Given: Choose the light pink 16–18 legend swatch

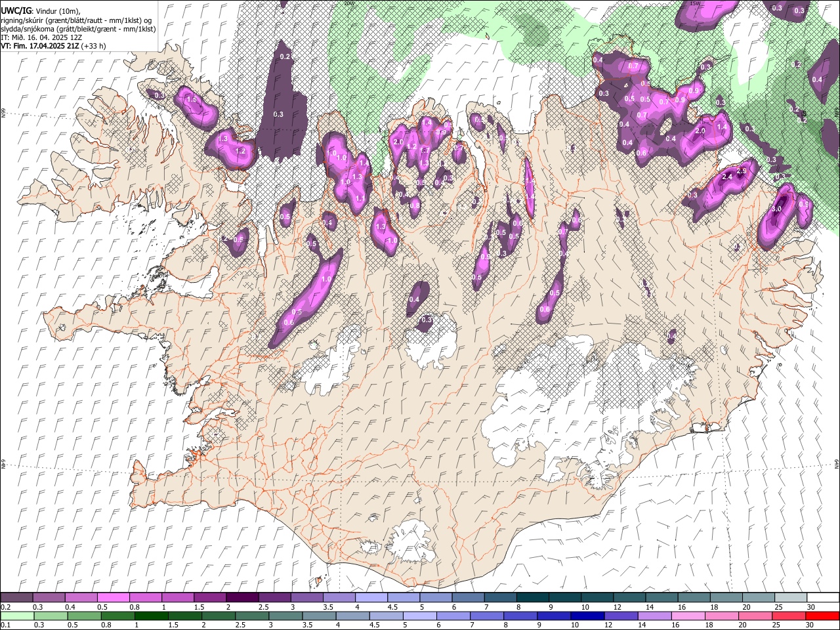Looking at the screenshot, I should coord(688,616).
